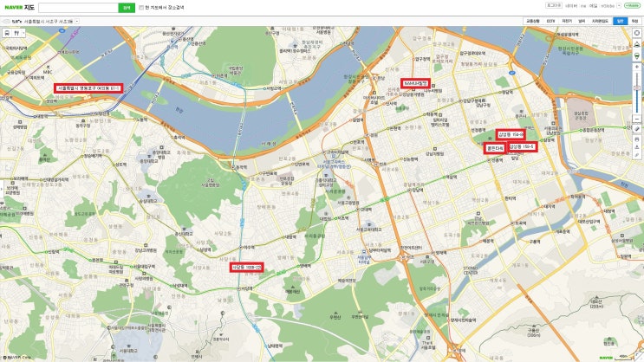
Task: Open the 네이버 home link
Action: [571, 6]
